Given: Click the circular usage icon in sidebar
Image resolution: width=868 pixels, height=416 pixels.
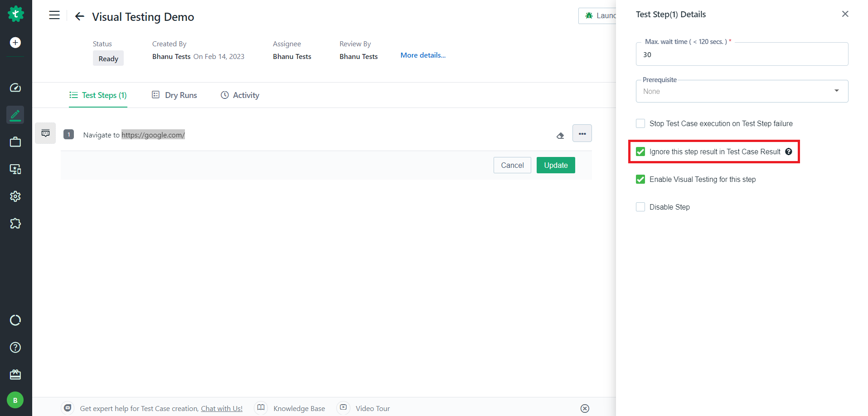Looking at the screenshot, I should [15, 320].
